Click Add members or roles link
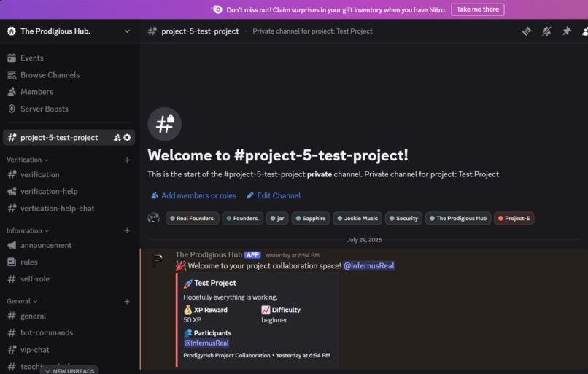588x374 pixels. click(193, 195)
